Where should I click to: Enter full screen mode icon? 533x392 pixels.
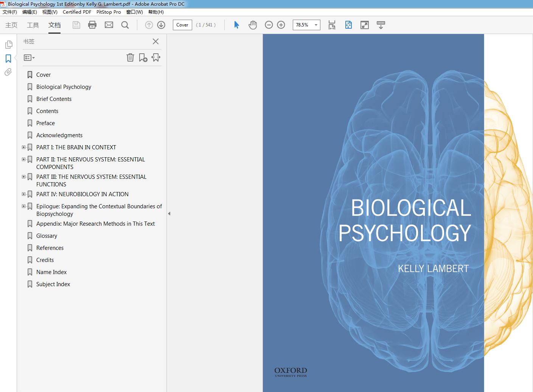[x=365, y=25]
